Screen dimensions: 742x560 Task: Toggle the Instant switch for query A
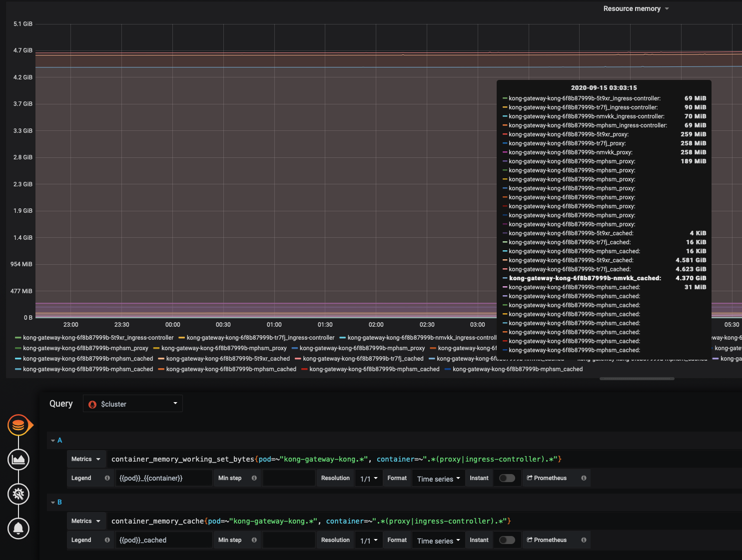click(x=507, y=478)
